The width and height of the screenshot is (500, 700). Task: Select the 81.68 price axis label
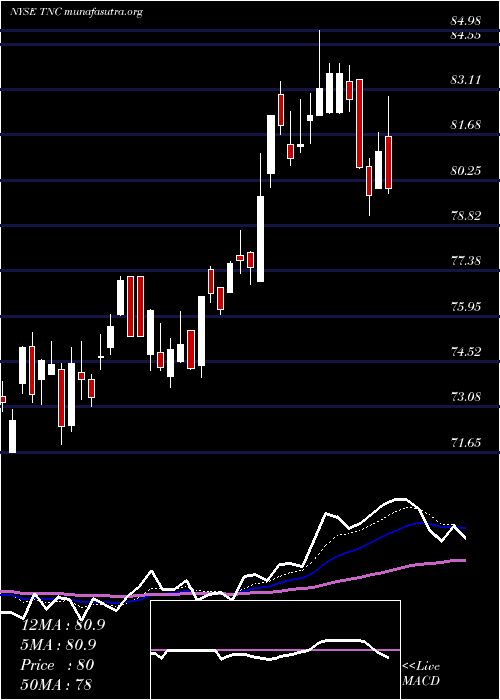[466, 125]
